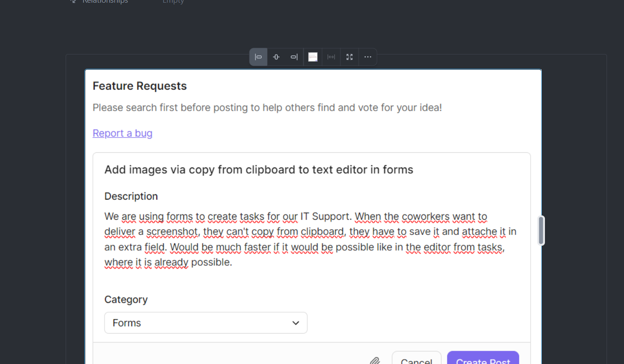Select the left alignment icon in embed toolbar
This screenshot has height=364, width=624.
point(258,57)
